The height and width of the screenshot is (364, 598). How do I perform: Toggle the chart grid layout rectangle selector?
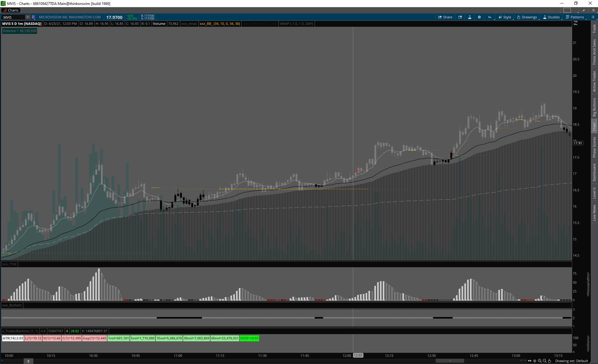point(567,10)
